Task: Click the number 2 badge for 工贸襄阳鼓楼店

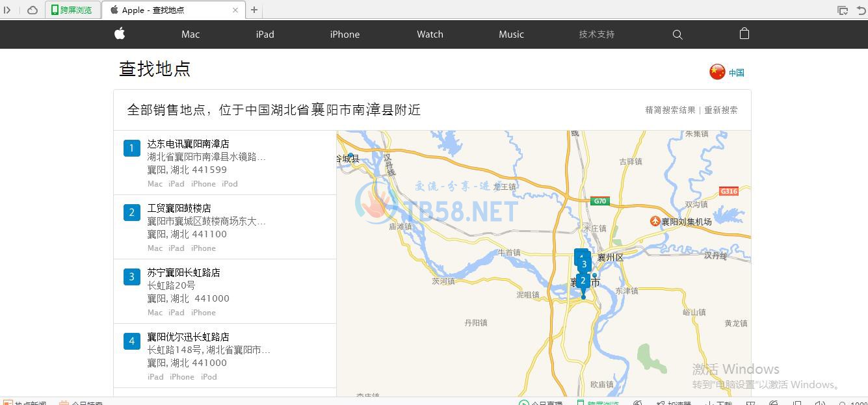Action: click(131, 213)
